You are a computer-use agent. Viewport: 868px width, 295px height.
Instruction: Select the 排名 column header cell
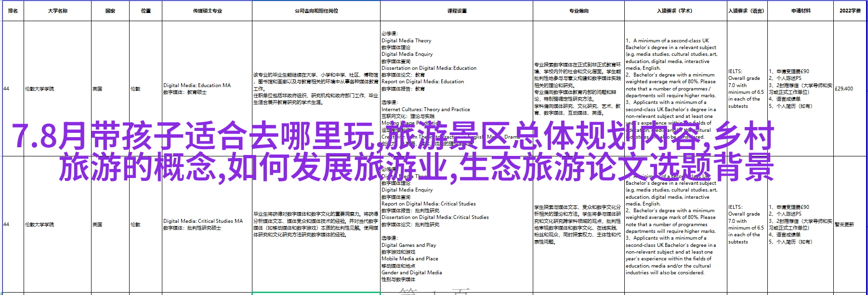coord(13,11)
